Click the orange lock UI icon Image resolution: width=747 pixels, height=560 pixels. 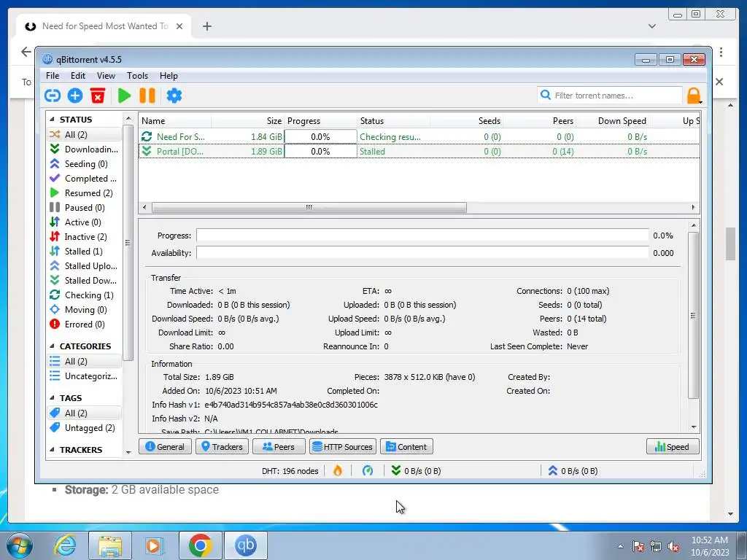click(694, 96)
